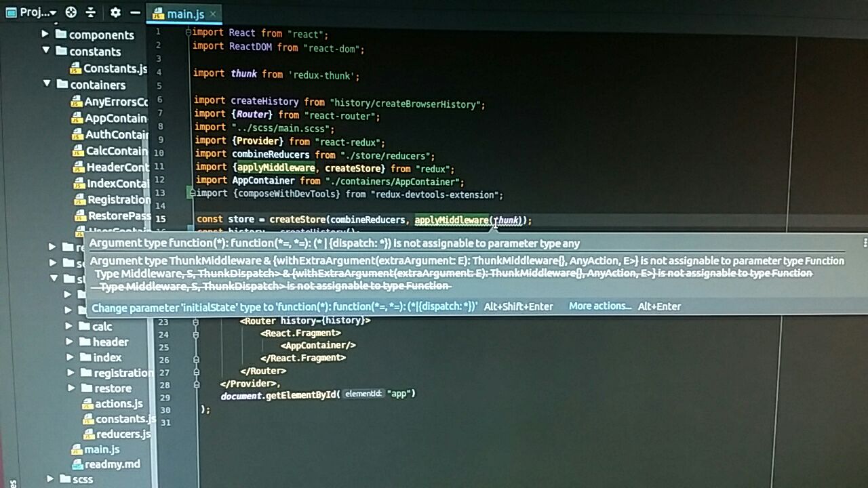The height and width of the screenshot is (488, 868).
Task: Hide the Project tool window with minus icon
Action: point(135,13)
